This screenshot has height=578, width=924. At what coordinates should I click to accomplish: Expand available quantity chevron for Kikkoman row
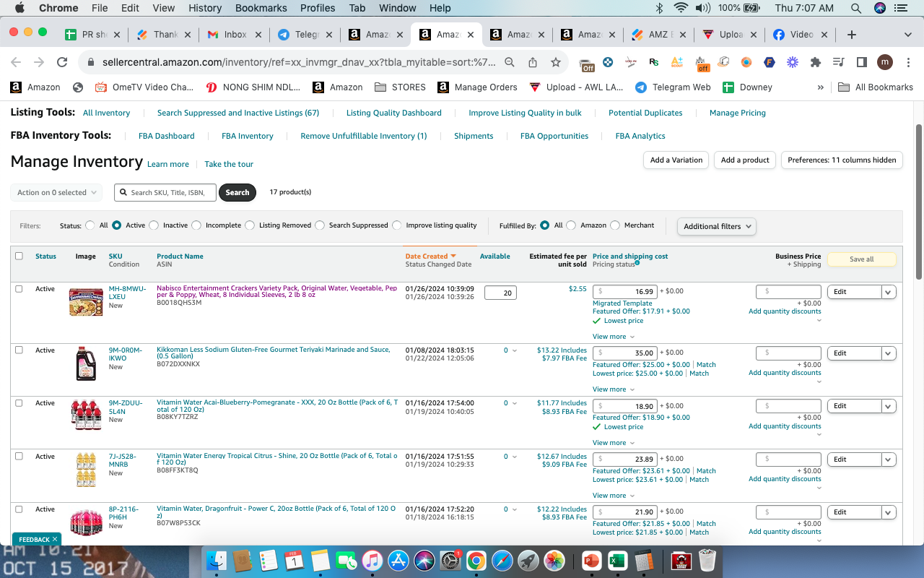pyautogui.click(x=515, y=351)
